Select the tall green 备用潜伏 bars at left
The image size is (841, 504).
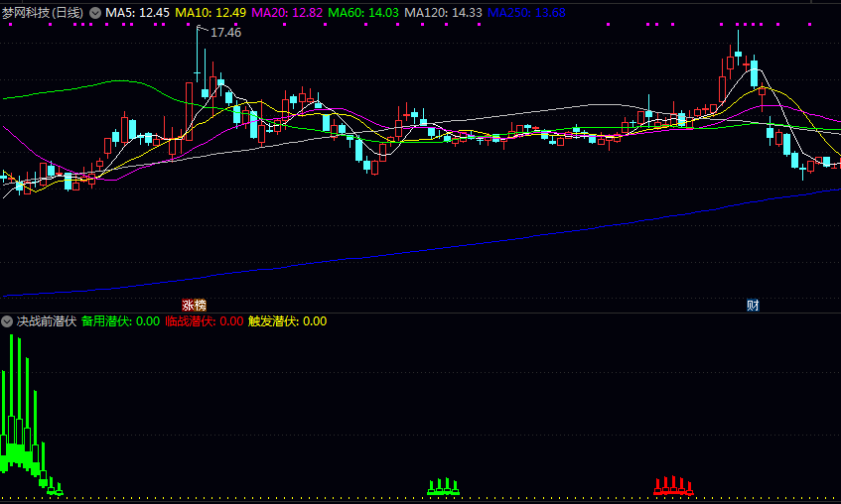(23, 410)
